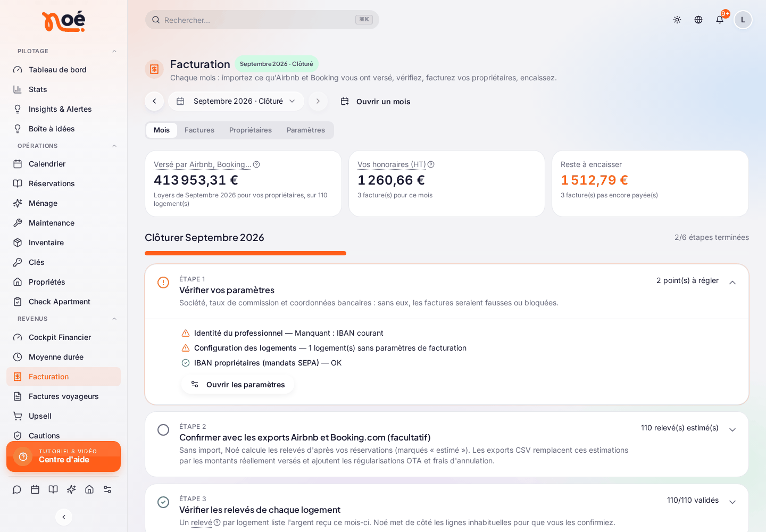Open the language globe menu
Viewport: 766px width, 532px height.
698,20
